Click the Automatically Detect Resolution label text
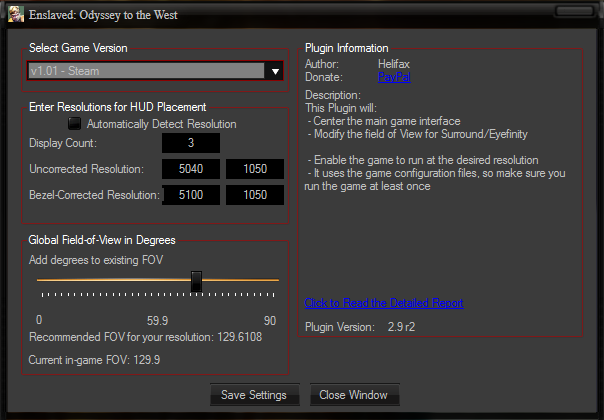Viewport: 604px width, 420px height. tap(161, 124)
